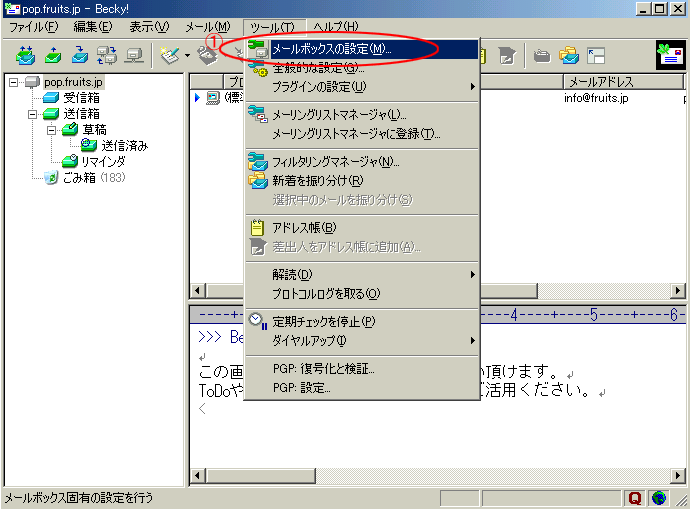The height and width of the screenshot is (509, 690).
Task: Expand the ダイヤルアップ submenu
Action: (361, 340)
